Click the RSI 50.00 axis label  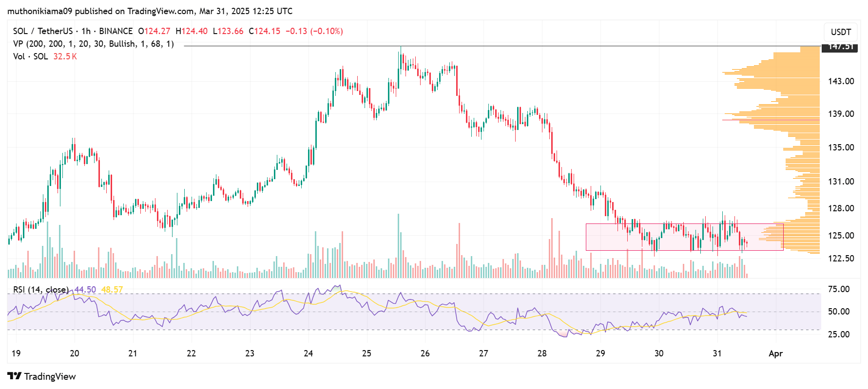[839, 312]
